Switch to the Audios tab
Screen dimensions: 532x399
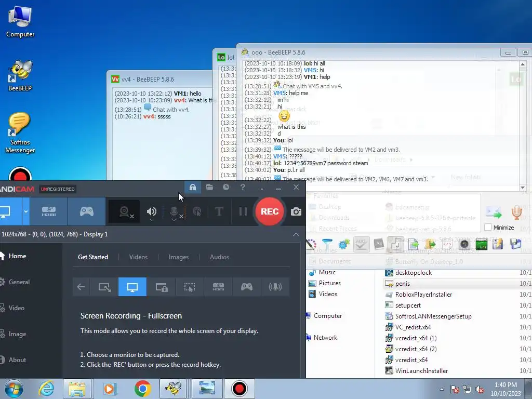click(220, 257)
